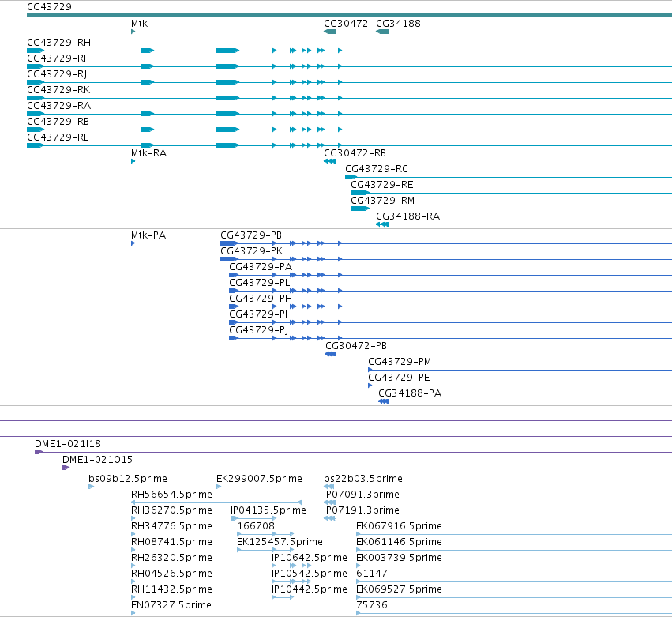
Task: Select EST IP04135.5prime
Action: click(x=268, y=510)
